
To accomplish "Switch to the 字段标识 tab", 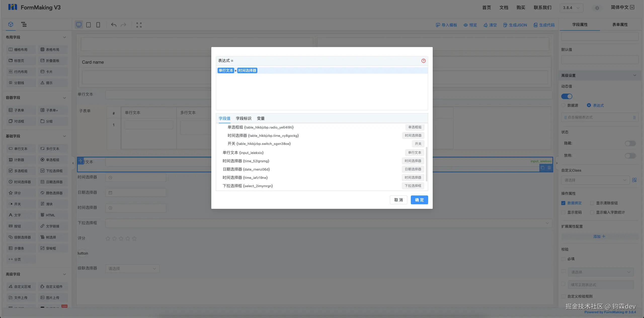I will coord(243,118).
